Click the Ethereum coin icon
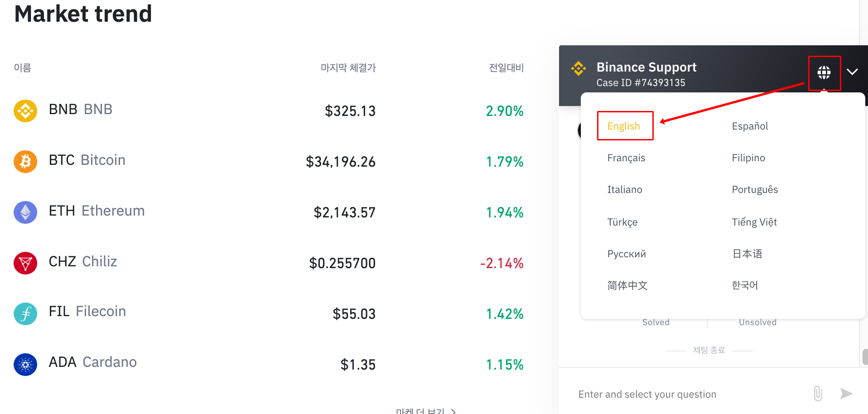Viewport: 868px width, 414px height. pos(25,212)
